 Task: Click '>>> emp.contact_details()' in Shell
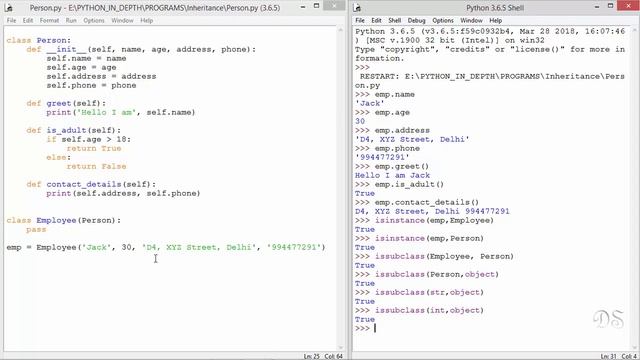417,202
